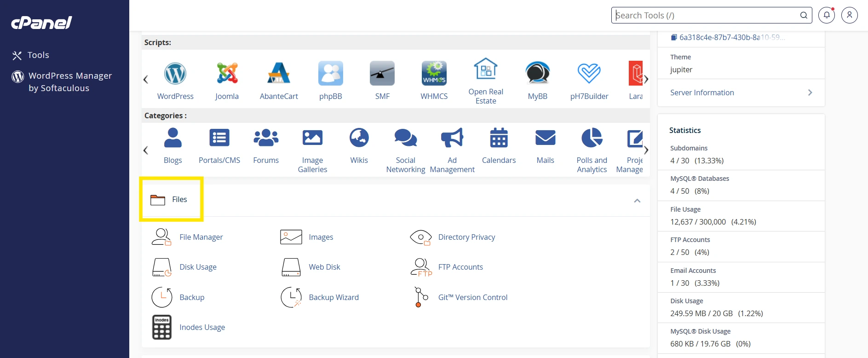Click the Images tool icon
This screenshot has height=358, width=868.
coord(291,237)
